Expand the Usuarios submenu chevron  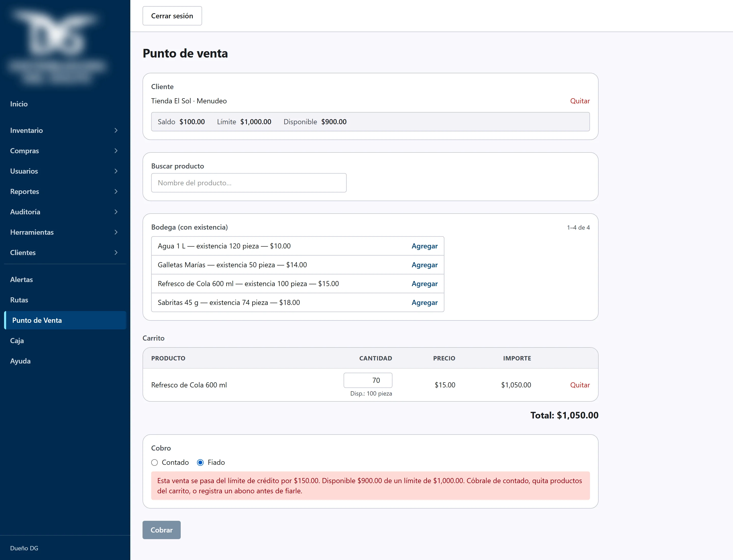click(116, 171)
